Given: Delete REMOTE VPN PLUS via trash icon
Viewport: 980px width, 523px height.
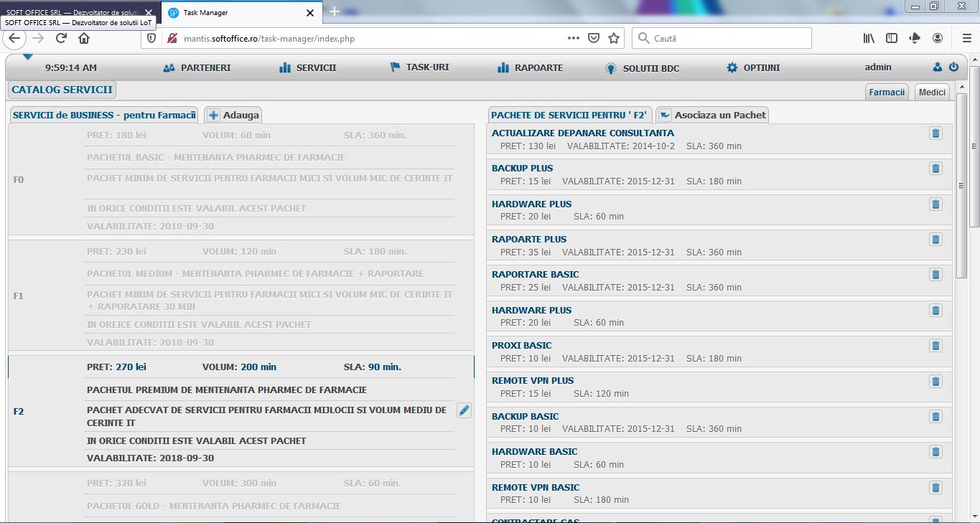Looking at the screenshot, I should [935, 381].
